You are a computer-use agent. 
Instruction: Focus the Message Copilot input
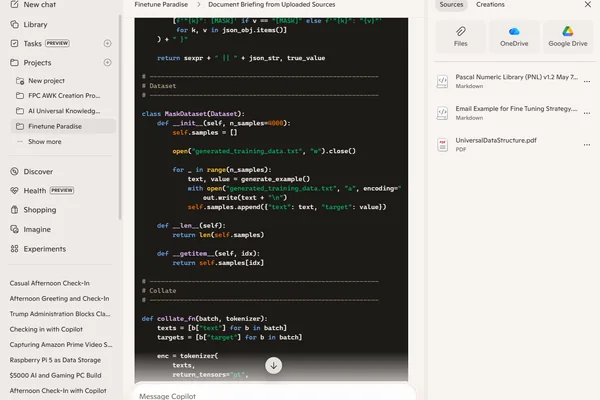(x=274, y=394)
